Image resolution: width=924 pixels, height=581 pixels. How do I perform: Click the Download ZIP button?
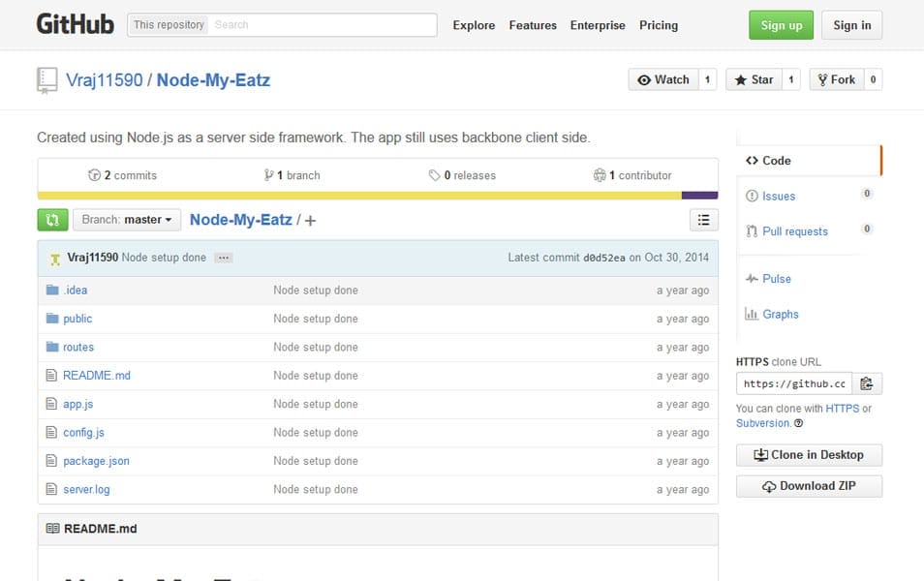[809, 486]
